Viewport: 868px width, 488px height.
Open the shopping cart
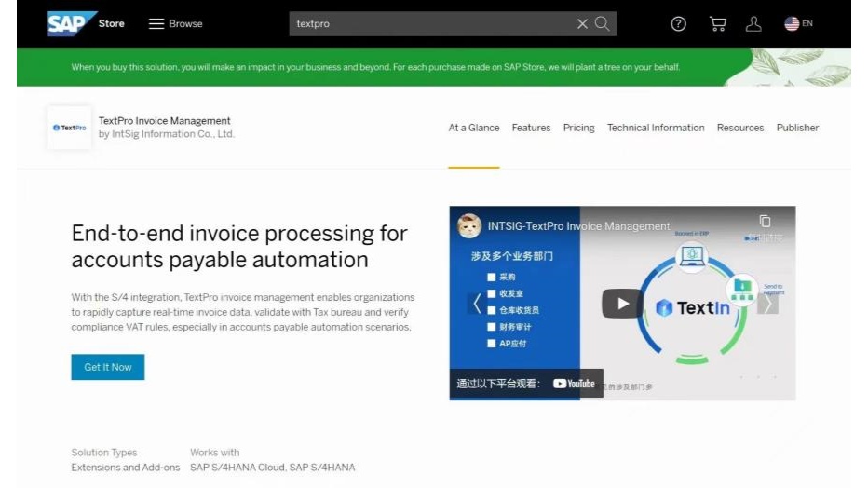click(x=717, y=24)
